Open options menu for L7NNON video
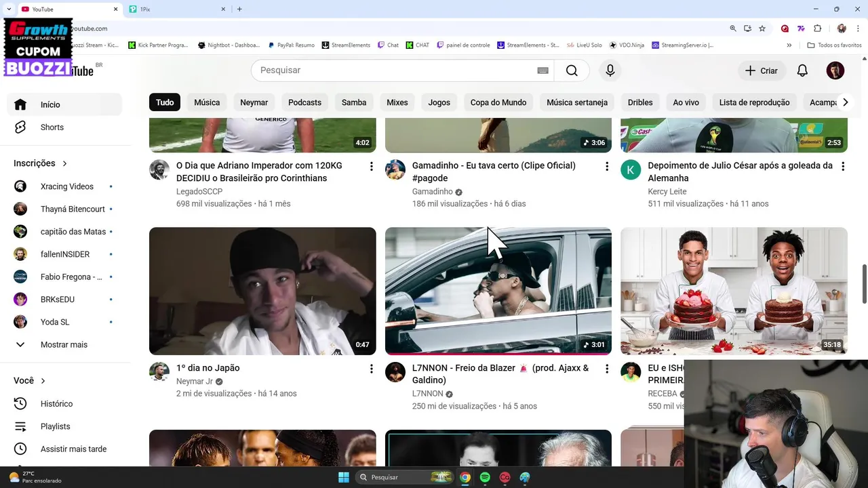Viewport: 868px width, 488px height. pos(607,369)
